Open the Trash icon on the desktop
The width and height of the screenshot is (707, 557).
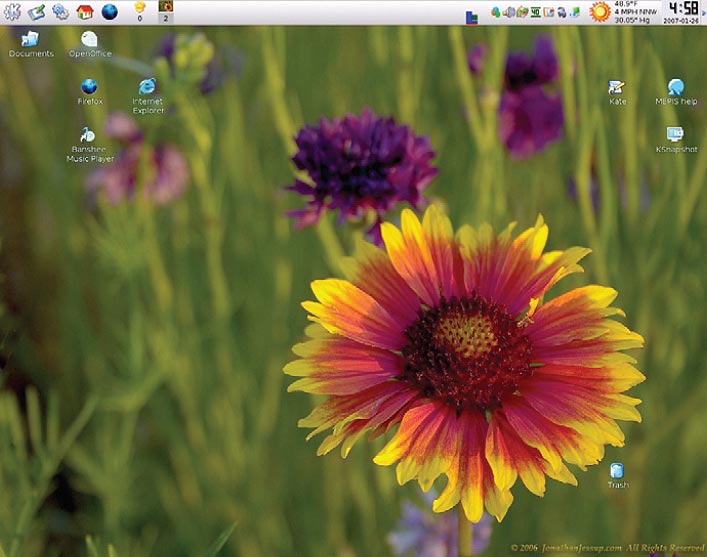point(617,471)
